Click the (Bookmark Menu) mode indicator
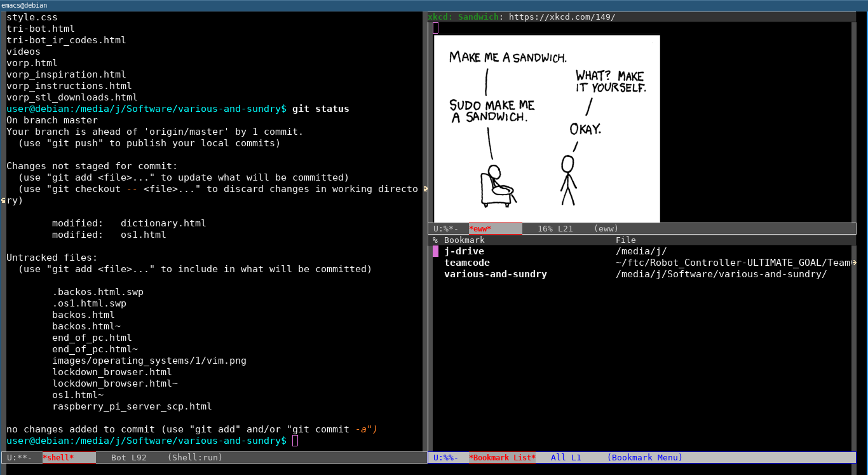This screenshot has width=868, height=475. point(645,457)
